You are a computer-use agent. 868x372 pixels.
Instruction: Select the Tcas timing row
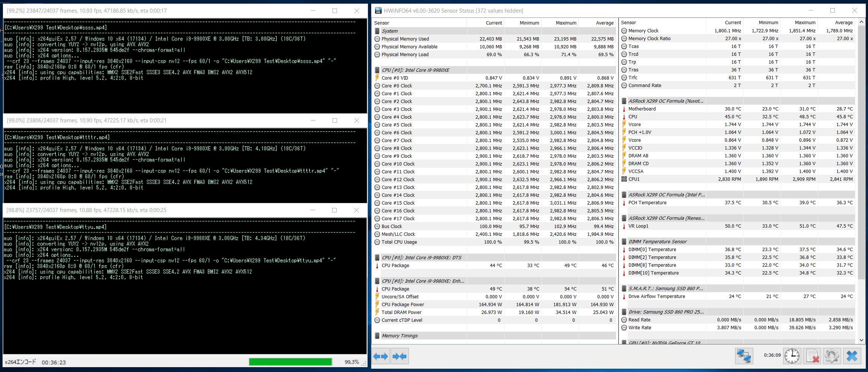pos(737,46)
